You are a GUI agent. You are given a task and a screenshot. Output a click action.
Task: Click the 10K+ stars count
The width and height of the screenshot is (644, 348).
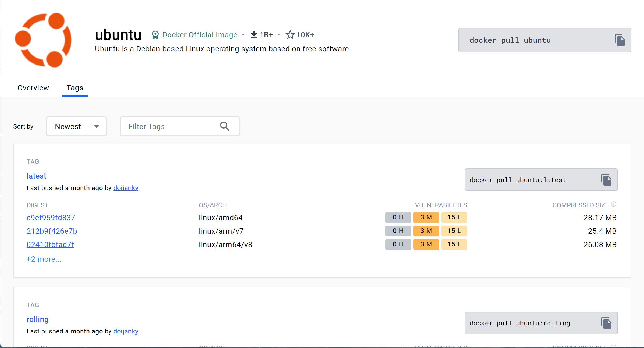[305, 35]
